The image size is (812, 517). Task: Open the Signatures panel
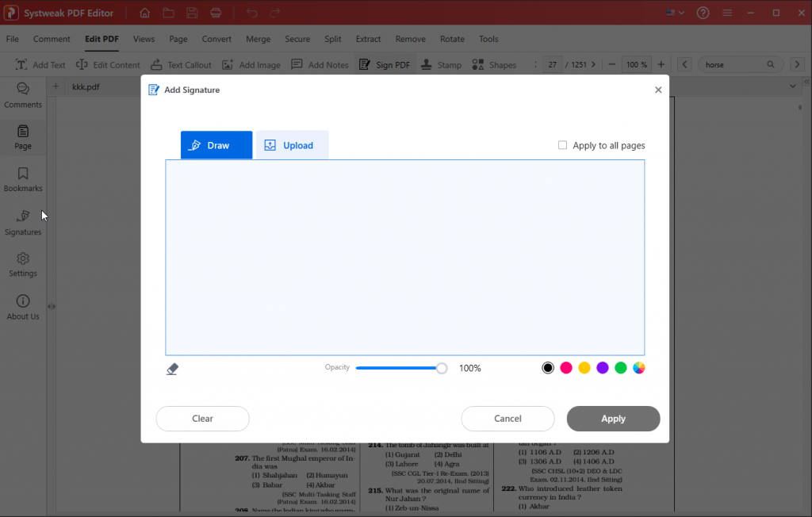[x=23, y=223]
